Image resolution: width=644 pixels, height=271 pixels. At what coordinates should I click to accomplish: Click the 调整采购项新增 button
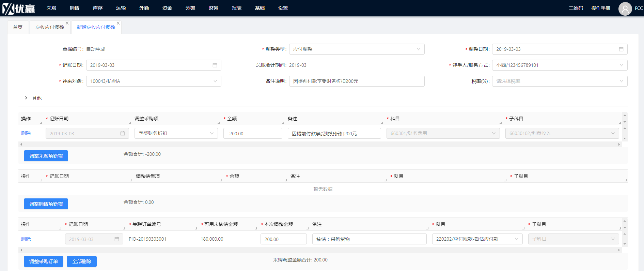click(46, 156)
